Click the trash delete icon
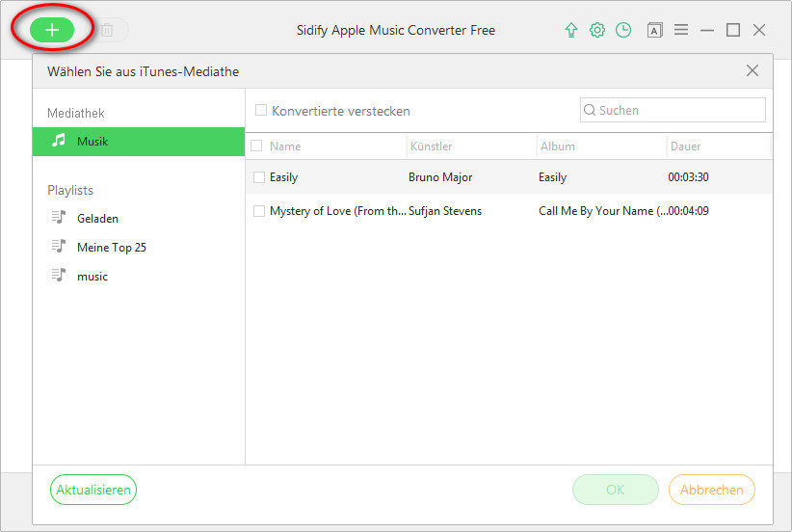The height and width of the screenshot is (532, 792). (107, 30)
